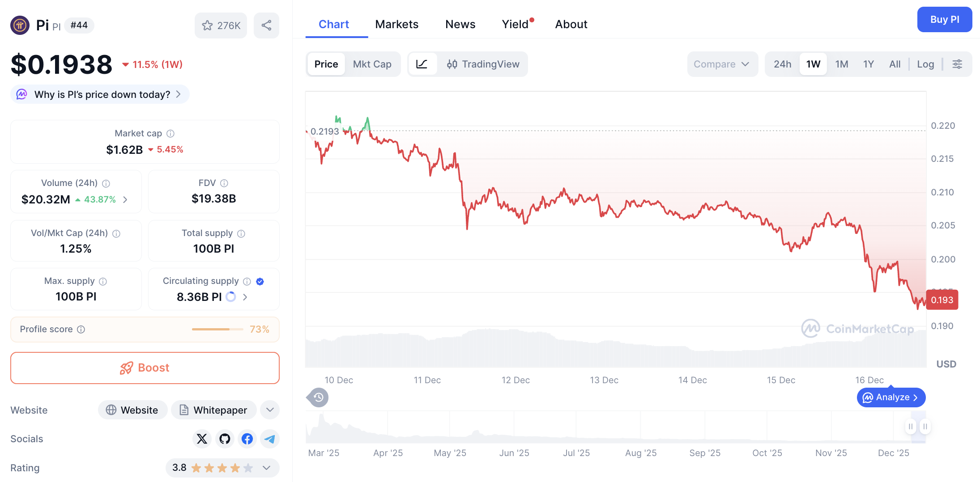The width and height of the screenshot is (980, 482).
Task: Enable Log scale on the chart
Action: pyautogui.click(x=925, y=64)
